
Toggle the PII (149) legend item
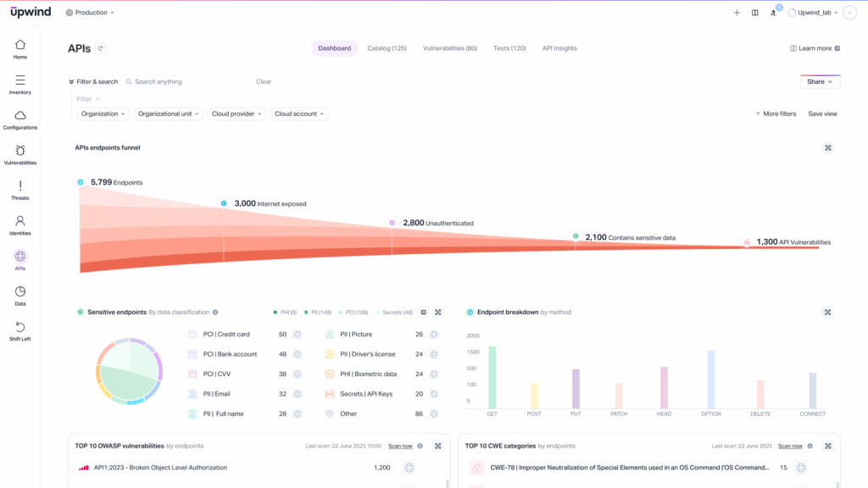tap(320, 313)
